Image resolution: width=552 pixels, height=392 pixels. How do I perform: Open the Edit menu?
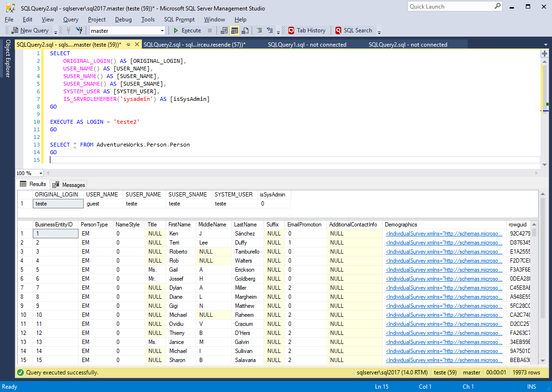click(x=28, y=20)
